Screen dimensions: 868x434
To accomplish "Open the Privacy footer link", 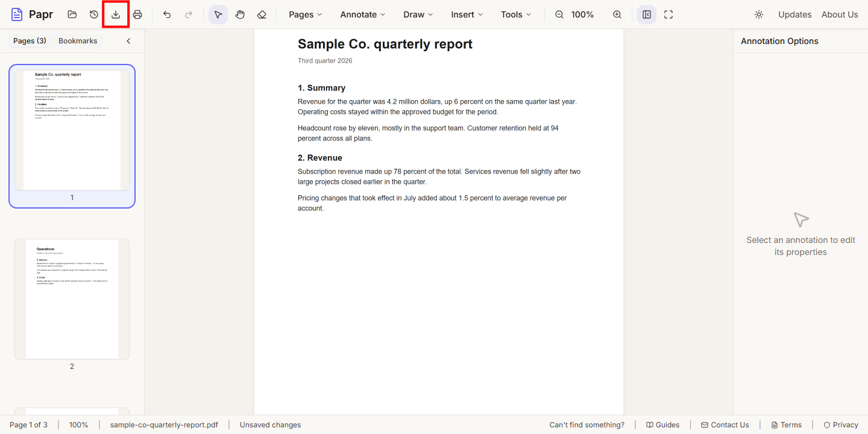I will pyautogui.click(x=841, y=425).
